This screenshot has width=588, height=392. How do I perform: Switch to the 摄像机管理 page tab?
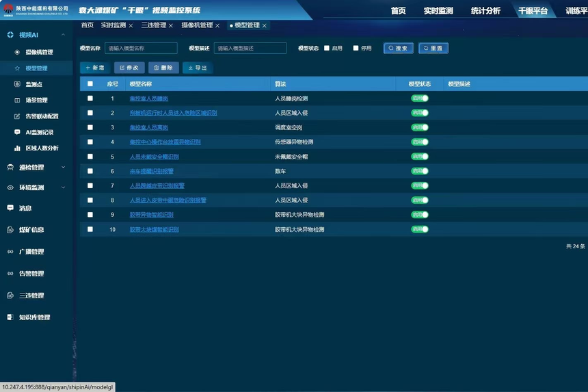coord(197,25)
